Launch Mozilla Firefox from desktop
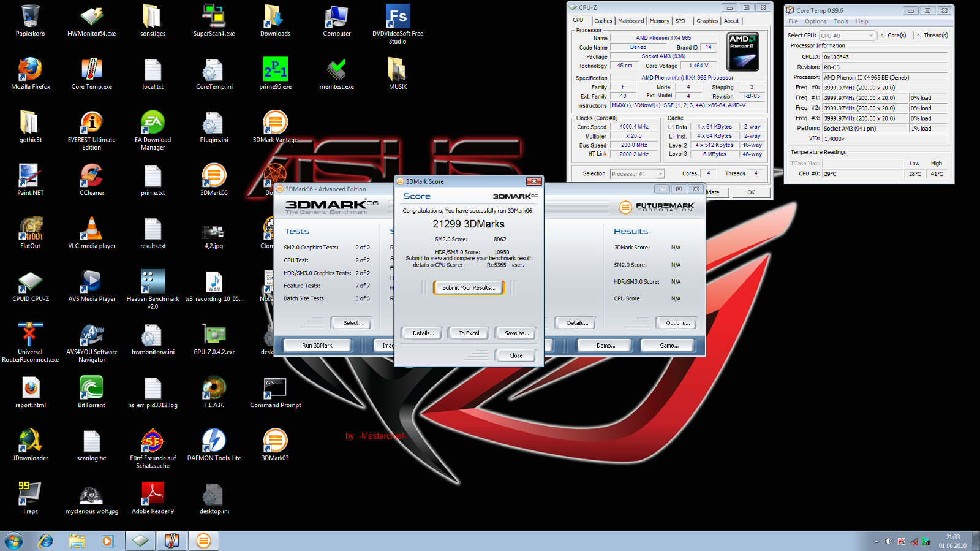 (x=30, y=74)
